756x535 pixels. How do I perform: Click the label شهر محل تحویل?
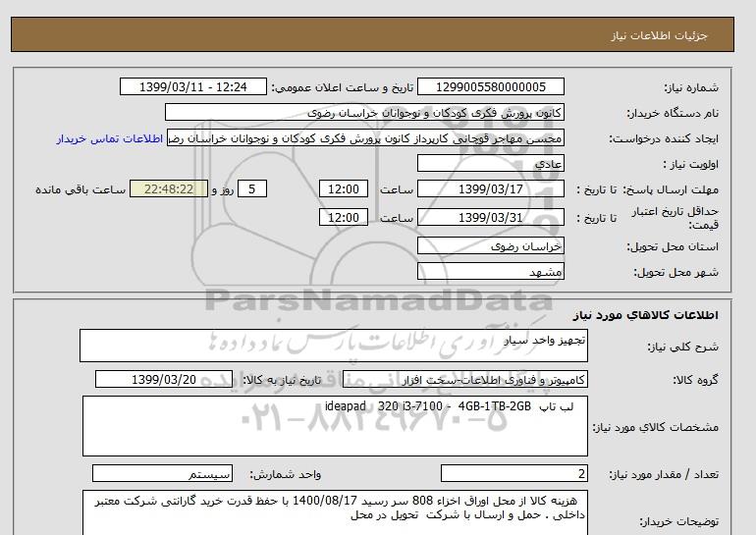(x=675, y=272)
